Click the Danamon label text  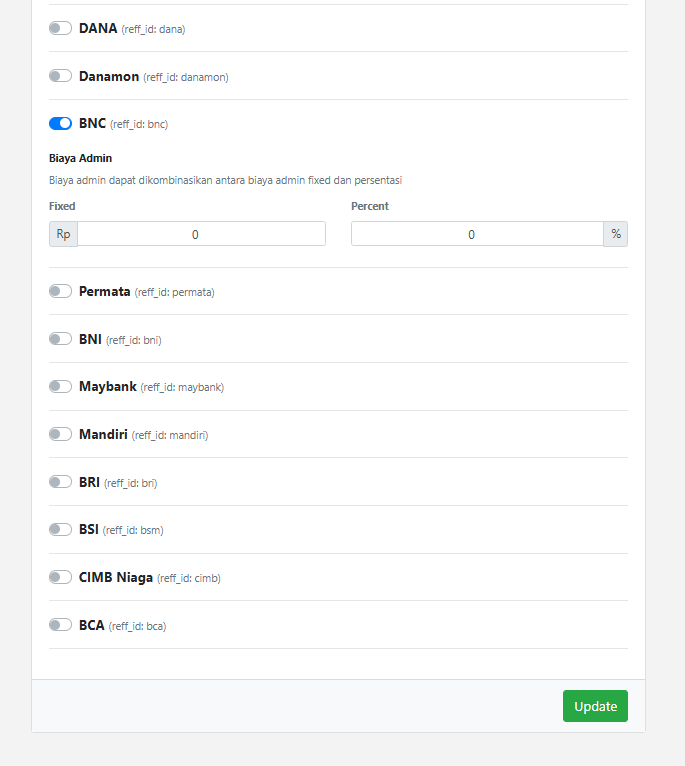110,76
